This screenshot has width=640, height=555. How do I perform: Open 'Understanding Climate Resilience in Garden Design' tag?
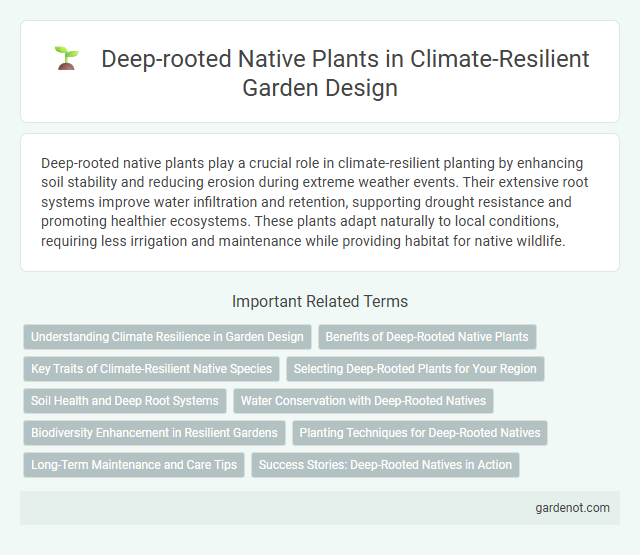pos(167,337)
